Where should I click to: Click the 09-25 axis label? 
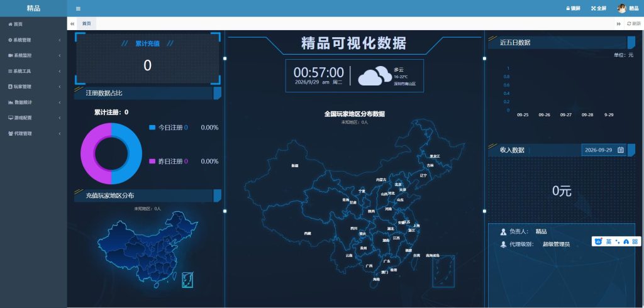coord(523,115)
